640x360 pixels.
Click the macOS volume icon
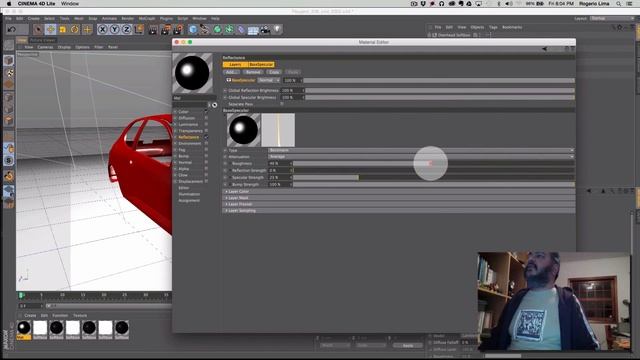tap(509, 4)
